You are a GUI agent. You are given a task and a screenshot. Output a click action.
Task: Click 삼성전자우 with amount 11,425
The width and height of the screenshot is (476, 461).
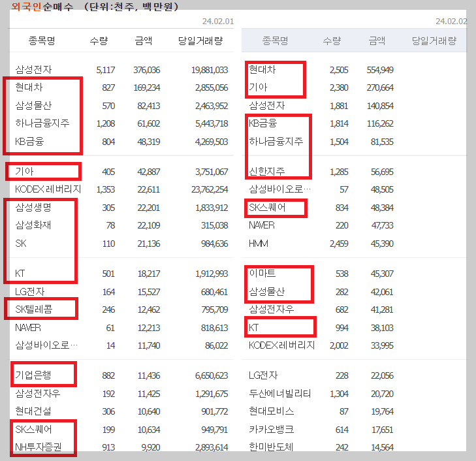[x=38, y=393]
